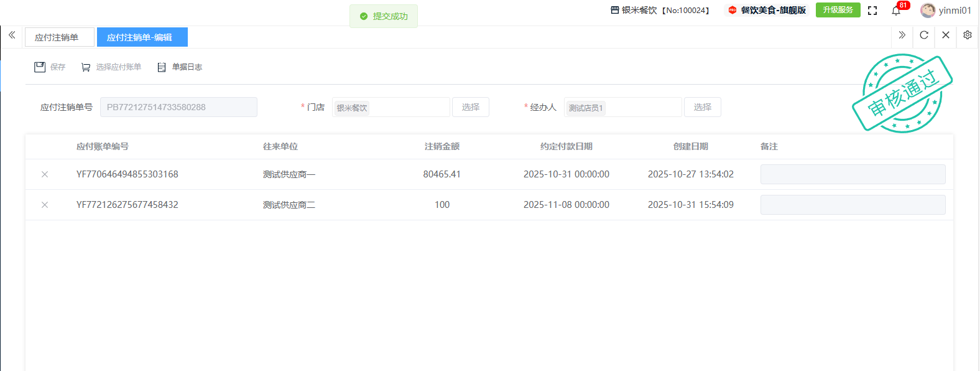Open the yinmi01 user account menu
980x371 pixels.
click(x=946, y=11)
